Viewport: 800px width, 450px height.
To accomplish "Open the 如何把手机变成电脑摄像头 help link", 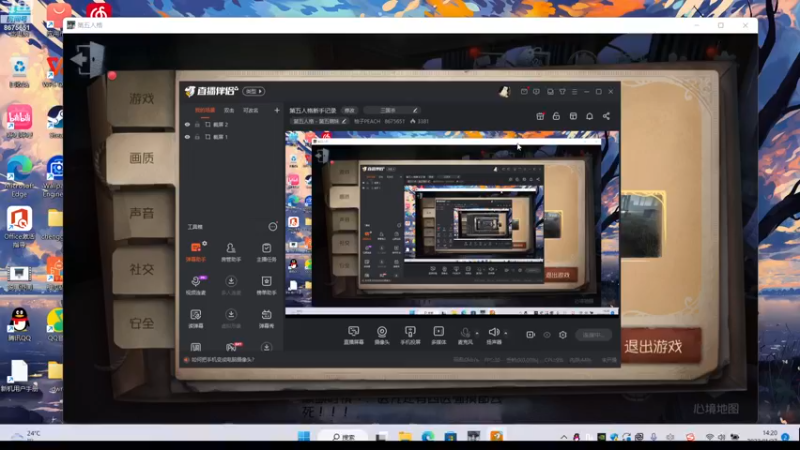I will coord(222,360).
